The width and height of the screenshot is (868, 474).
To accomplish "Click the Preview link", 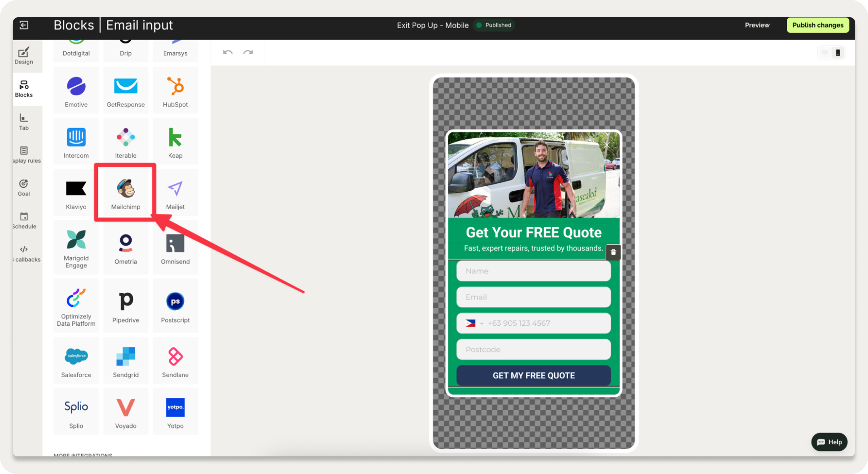I will 757,25.
